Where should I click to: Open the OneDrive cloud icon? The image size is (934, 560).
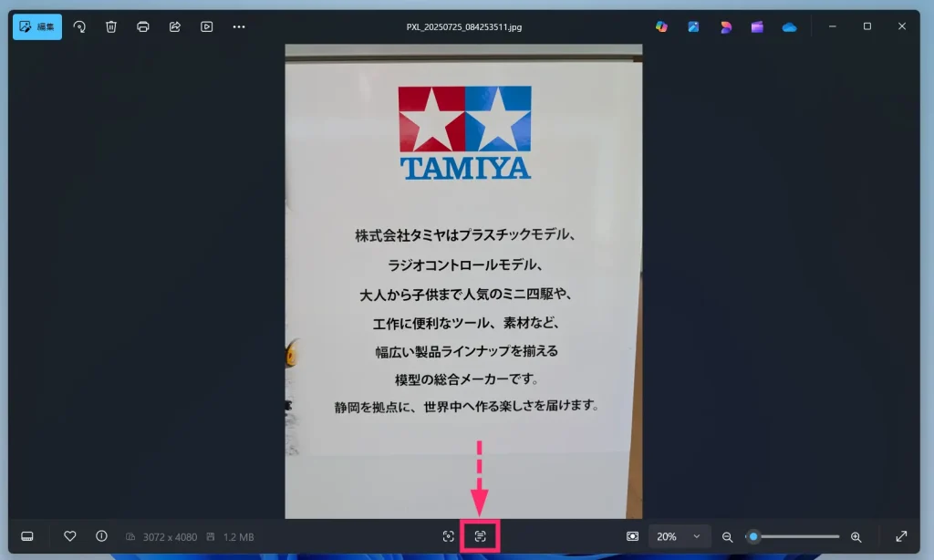pos(789,26)
